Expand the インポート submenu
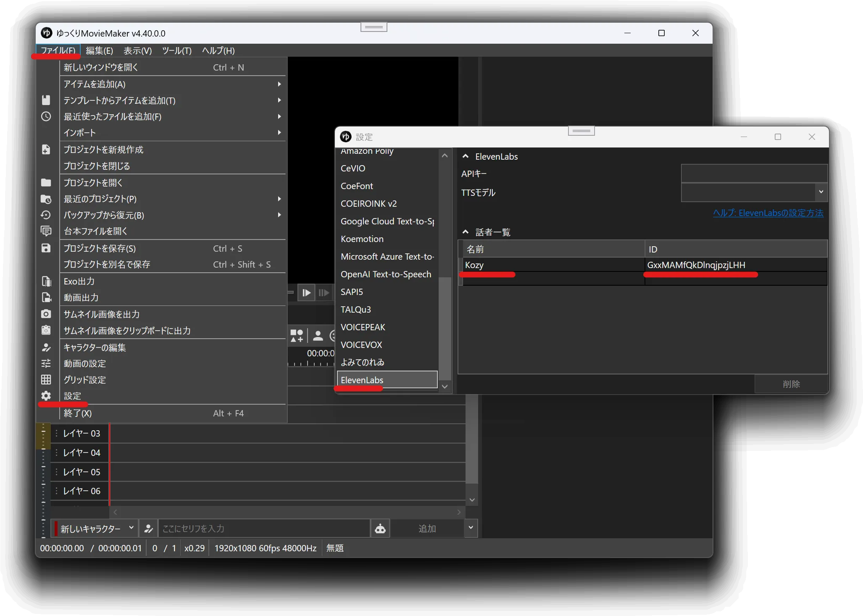 click(x=173, y=133)
